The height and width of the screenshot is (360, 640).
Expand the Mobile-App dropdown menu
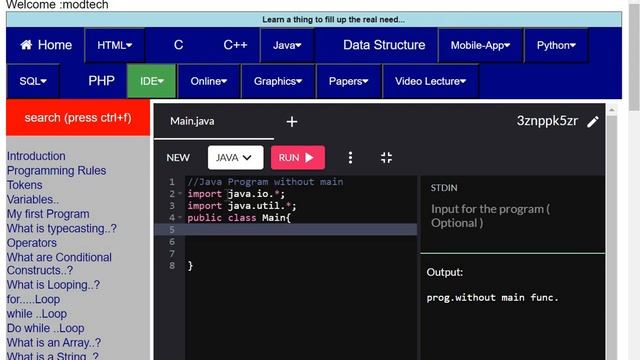pos(480,45)
